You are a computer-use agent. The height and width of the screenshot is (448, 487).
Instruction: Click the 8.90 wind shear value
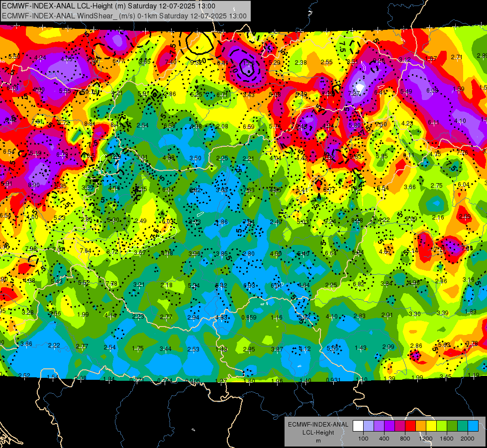pos(33,185)
